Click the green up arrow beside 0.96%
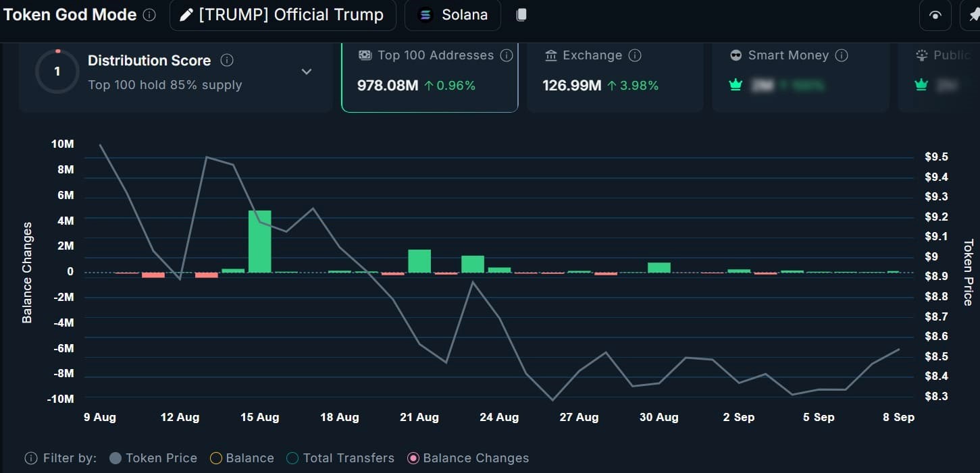The height and width of the screenshot is (473, 980). click(x=429, y=86)
